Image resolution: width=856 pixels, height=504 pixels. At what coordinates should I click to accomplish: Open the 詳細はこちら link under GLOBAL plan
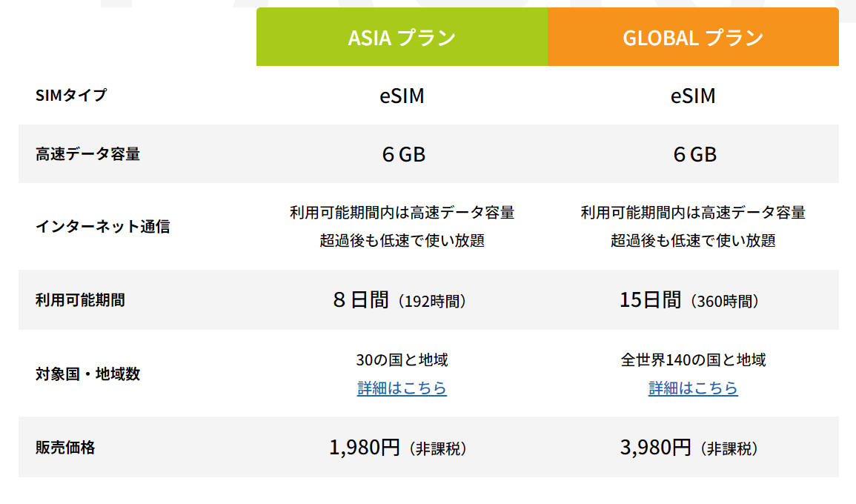[693, 388]
